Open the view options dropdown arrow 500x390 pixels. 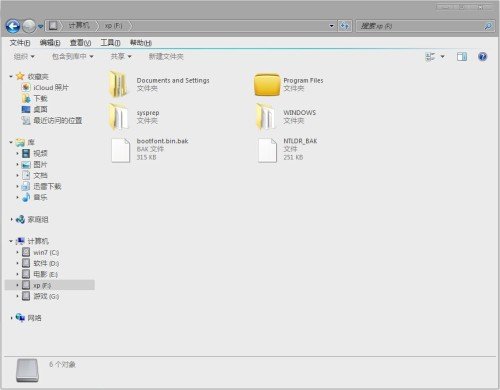(x=443, y=57)
